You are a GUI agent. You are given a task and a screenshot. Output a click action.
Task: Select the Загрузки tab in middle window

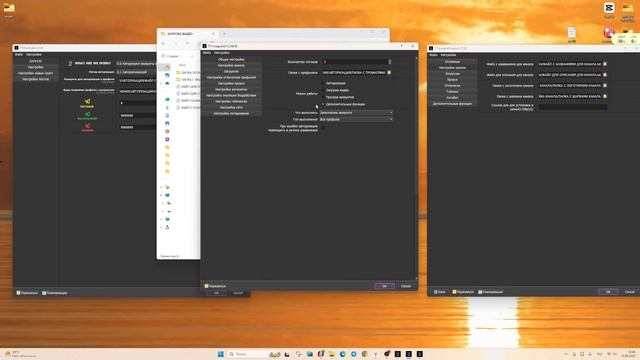point(231,71)
